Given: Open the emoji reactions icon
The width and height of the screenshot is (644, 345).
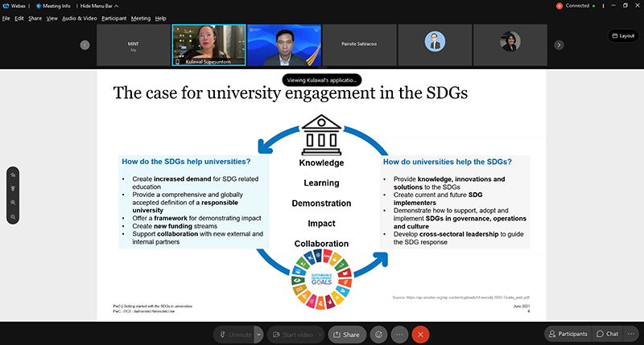Looking at the screenshot, I should click(378, 334).
